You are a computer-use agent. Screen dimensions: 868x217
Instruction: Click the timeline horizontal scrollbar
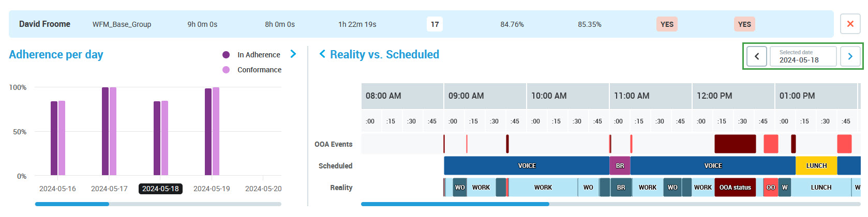[x=455, y=204]
